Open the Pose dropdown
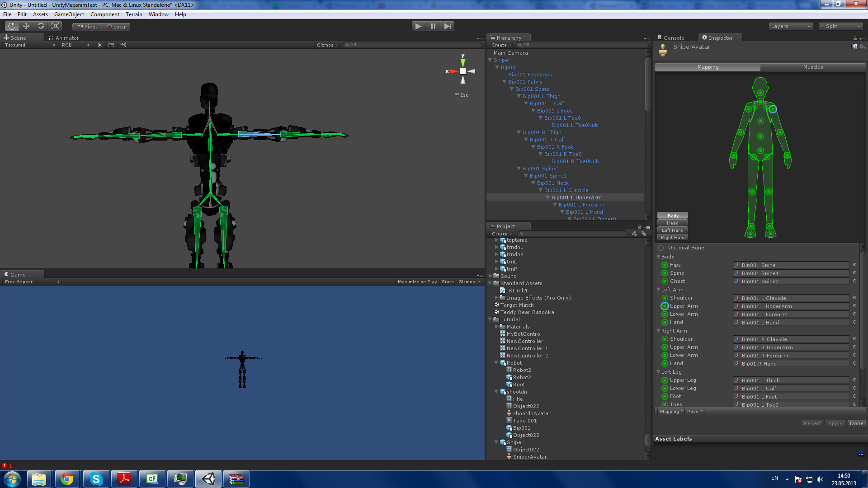Screen dimensions: 868x488 point(694,412)
